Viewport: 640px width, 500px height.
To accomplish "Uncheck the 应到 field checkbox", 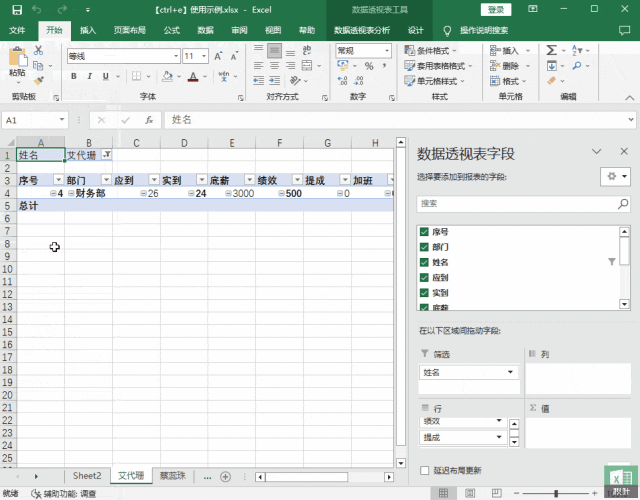I will coord(424,278).
